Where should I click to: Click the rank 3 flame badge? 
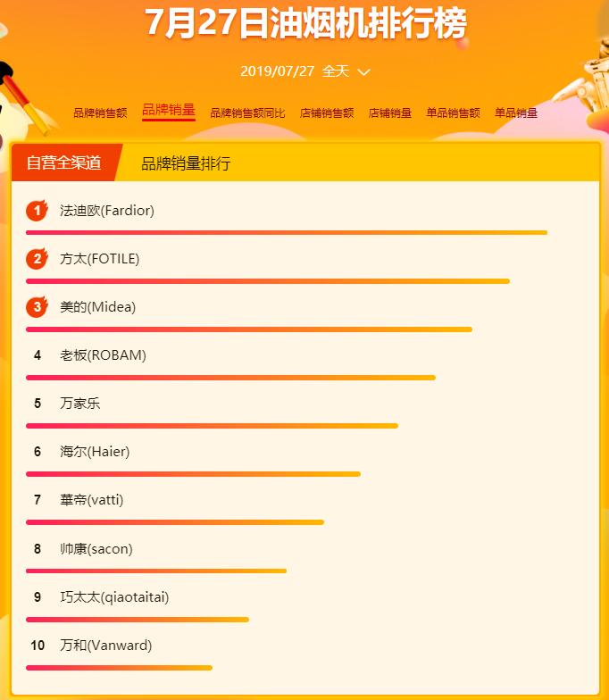tap(37, 307)
